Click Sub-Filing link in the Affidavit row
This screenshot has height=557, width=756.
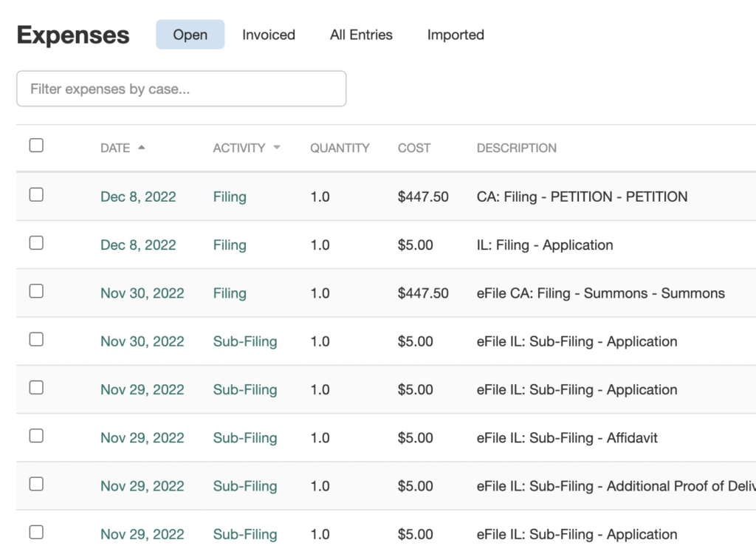pos(245,438)
